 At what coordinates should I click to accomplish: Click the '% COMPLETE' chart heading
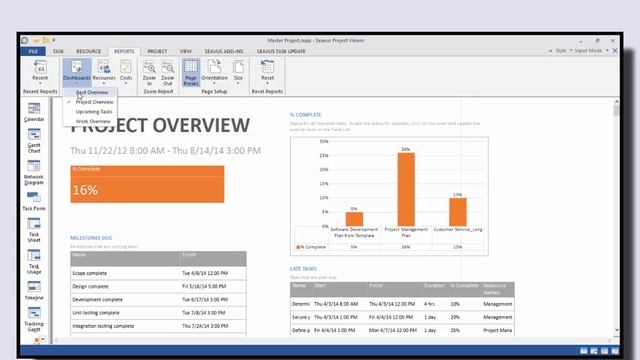[x=306, y=115]
